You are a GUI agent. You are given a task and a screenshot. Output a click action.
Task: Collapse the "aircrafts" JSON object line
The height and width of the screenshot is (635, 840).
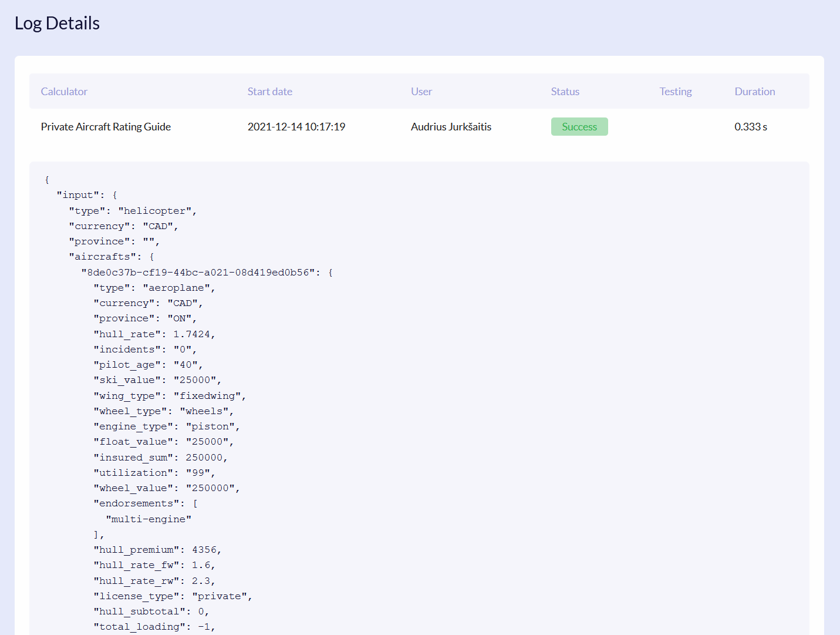(x=112, y=257)
